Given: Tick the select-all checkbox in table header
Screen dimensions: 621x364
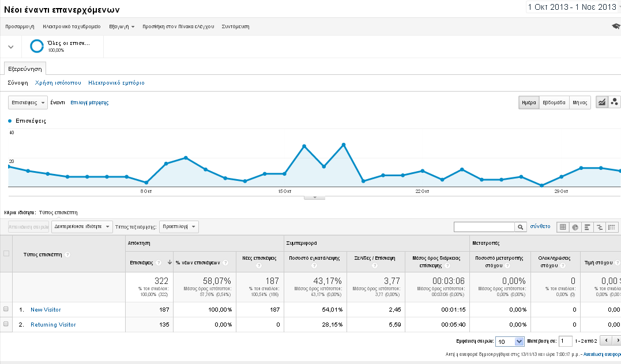Looking at the screenshot, I should point(6,253).
